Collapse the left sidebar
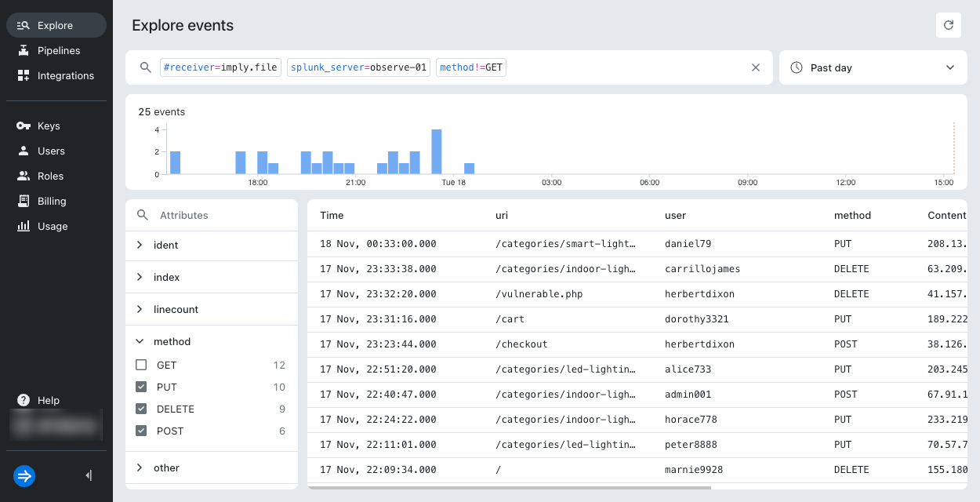980x502 pixels. click(x=88, y=475)
